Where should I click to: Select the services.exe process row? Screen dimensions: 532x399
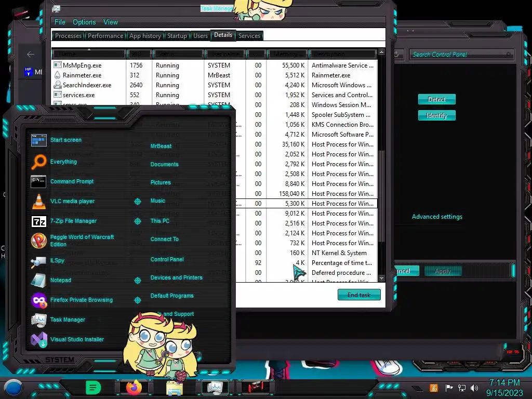coord(215,95)
